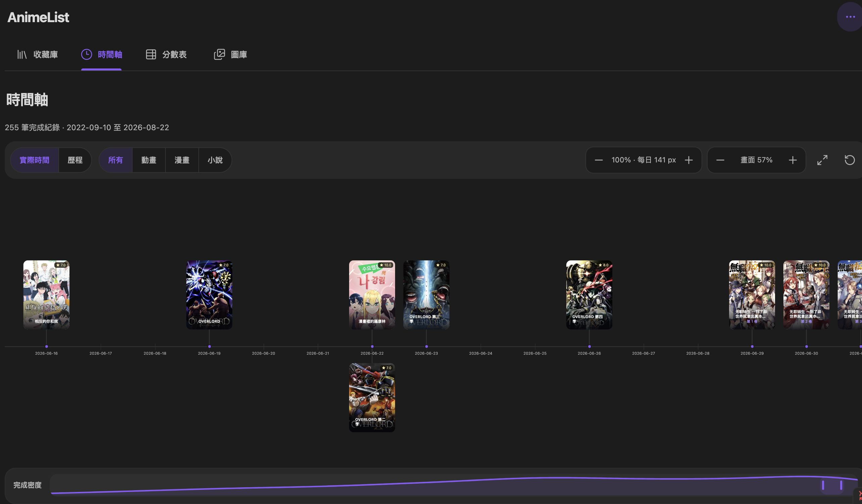Click the 2026-06-26 timeline marker dot
Viewport: 862px width, 504px height.
coord(589,346)
